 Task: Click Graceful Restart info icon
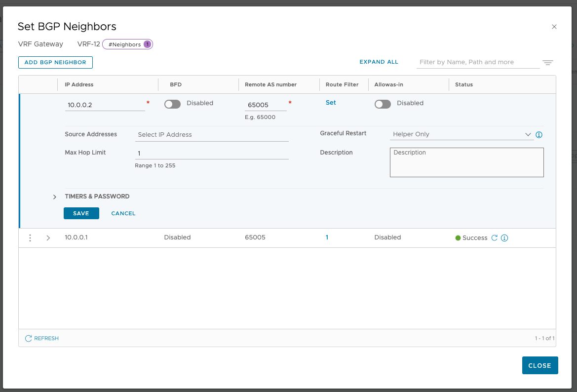point(539,135)
